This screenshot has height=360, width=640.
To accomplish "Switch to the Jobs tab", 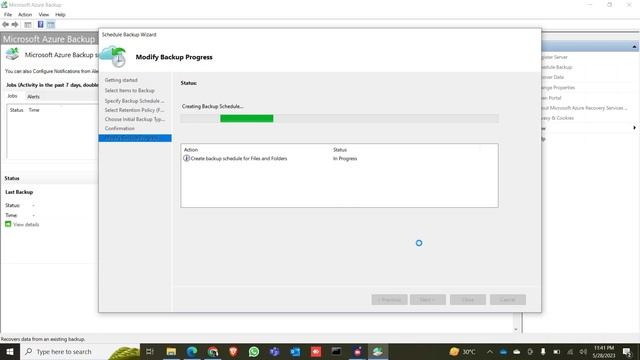I will click(13, 96).
